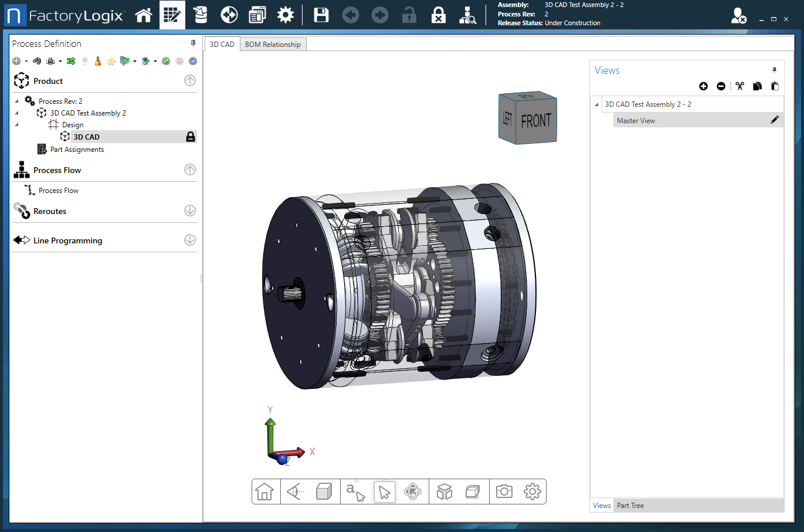
Task: Click the save disk icon in top bar
Action: click(321, 15)
